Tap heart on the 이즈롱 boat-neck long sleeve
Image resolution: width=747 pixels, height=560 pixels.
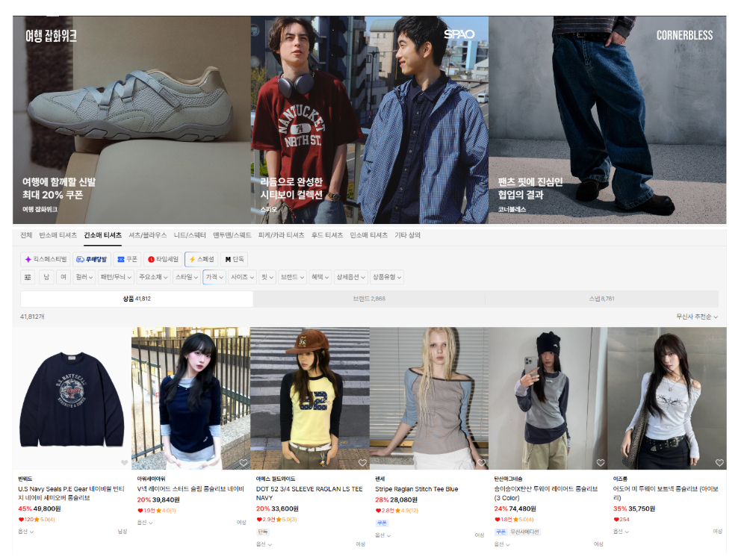[719, 463]
